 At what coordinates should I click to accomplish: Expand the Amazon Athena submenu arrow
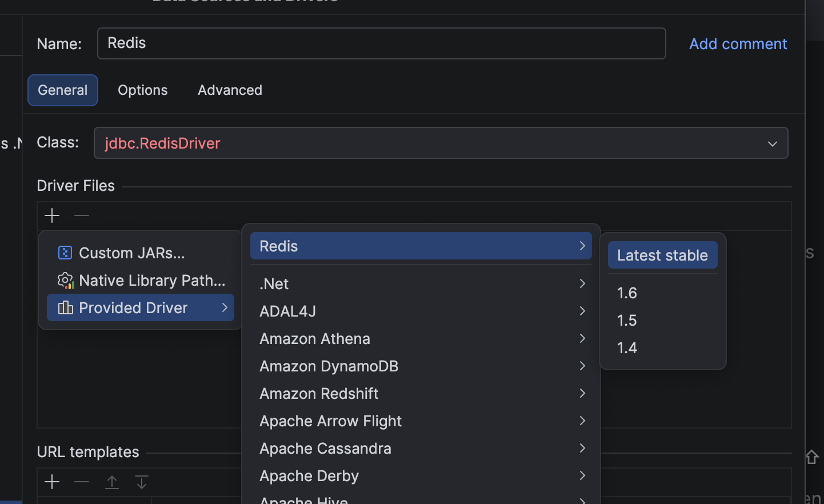(582, 338)
